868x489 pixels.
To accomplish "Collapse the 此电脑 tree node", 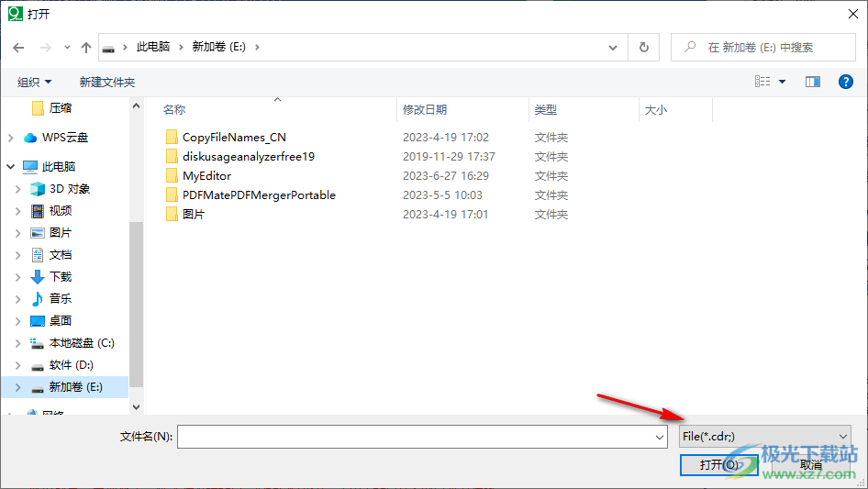I will (10, 166).
